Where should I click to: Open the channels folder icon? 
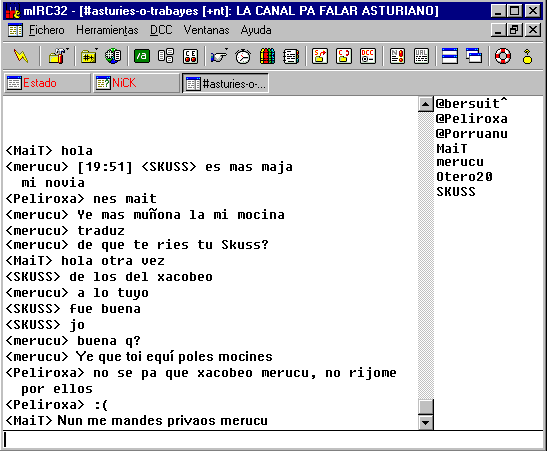(x=89, y=56)
